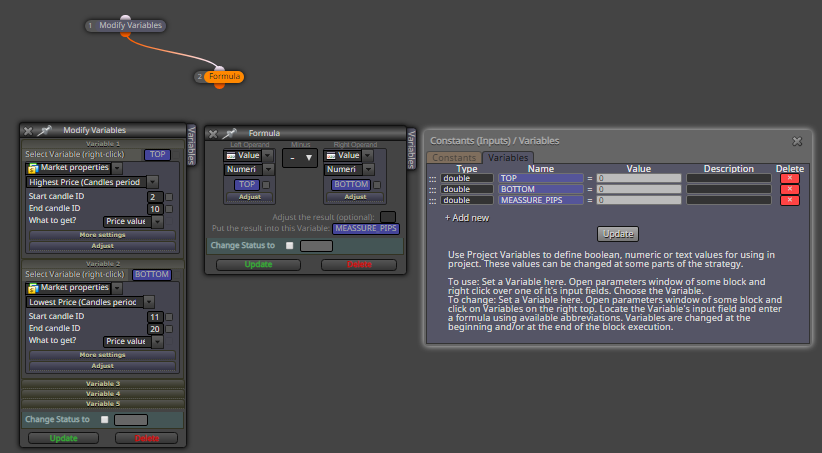The height and width of the screenshot is (453, 822).
Task: Toggle checkbox next to Start candle ID 2
Action: 169,197
